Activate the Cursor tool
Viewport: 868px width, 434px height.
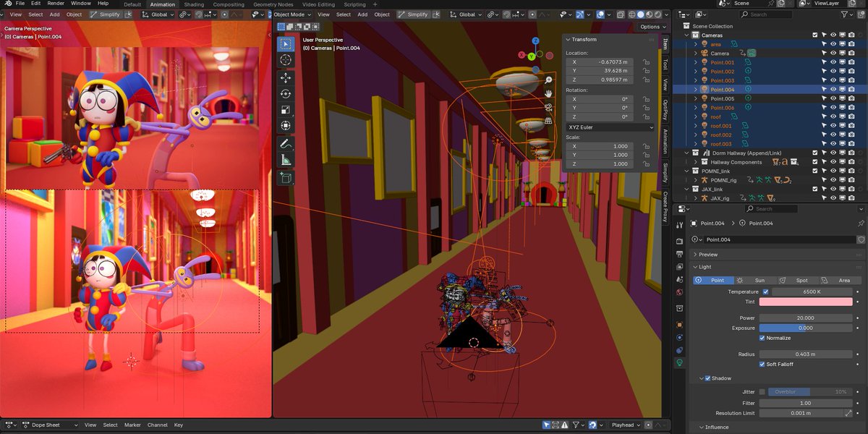pos(286,60)
